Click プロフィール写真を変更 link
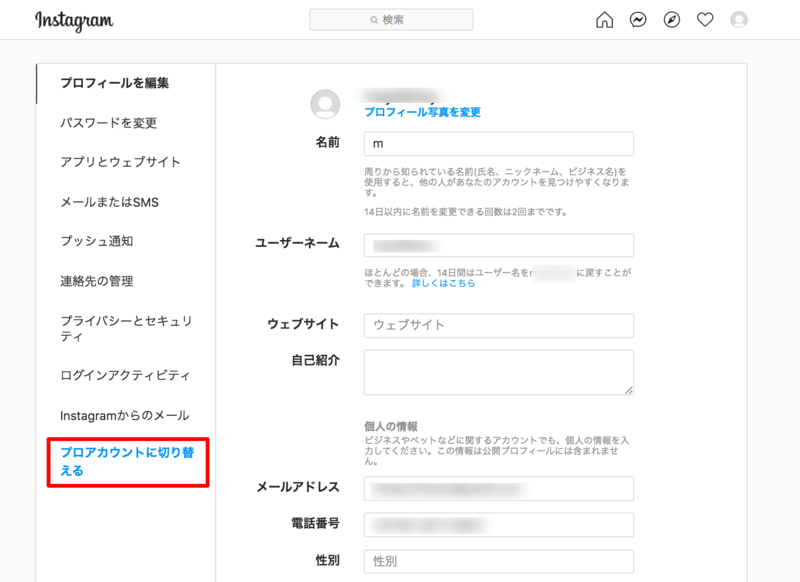 (x=422, y=112)
